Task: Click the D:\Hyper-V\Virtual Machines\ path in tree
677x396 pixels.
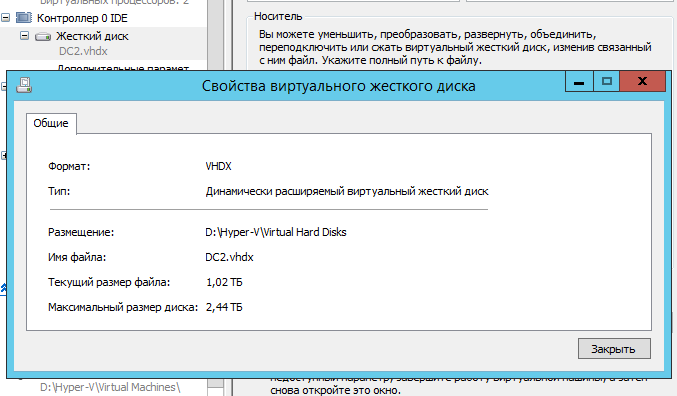Action: [x=110, y=387]
